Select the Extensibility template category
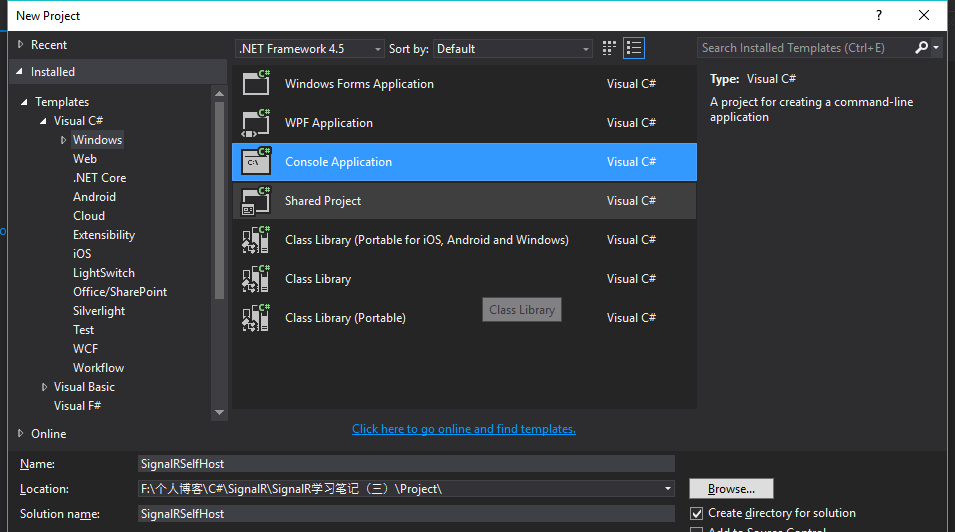Image resolution: width=955 pixels, height=532 pixels. point(104,235)
